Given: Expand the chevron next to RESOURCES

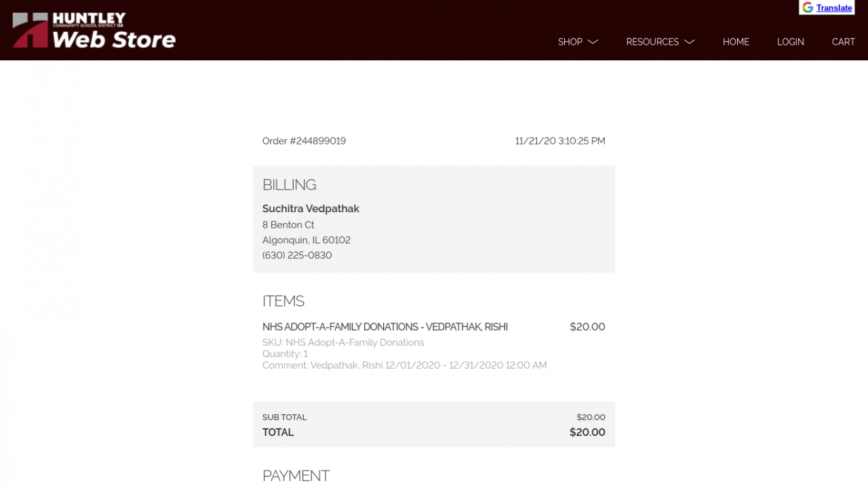Looking at the screenshot, I should [x=690, y=42].
